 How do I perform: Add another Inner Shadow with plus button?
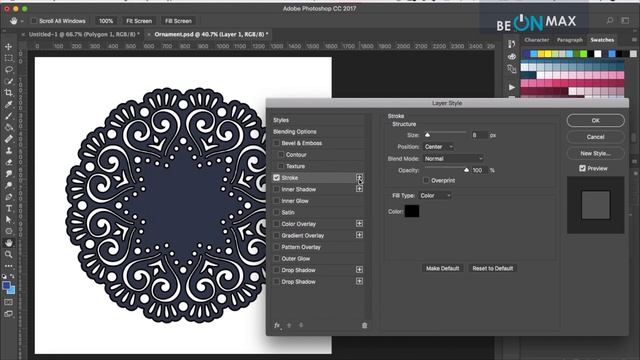359,189
